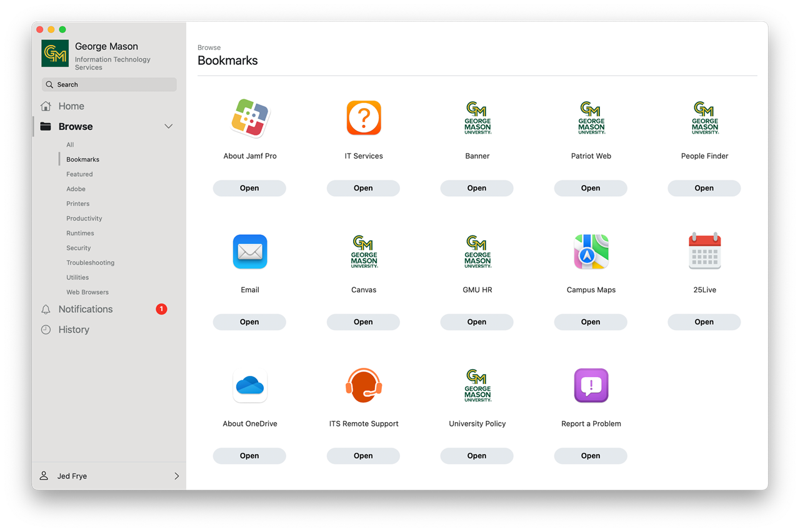This screenshot has height=532, width=800.
Task: Select the Bookmarks category
Action: point(83,159)
